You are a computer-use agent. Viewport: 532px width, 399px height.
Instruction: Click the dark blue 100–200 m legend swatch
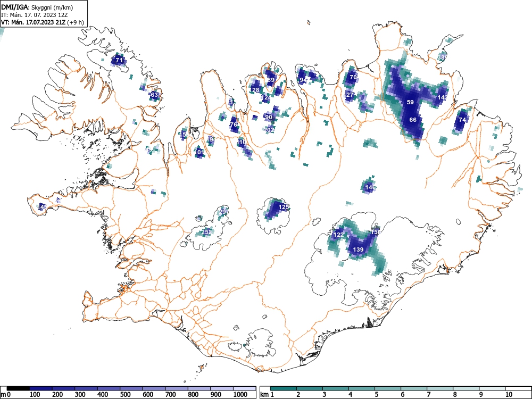point(41,388)
